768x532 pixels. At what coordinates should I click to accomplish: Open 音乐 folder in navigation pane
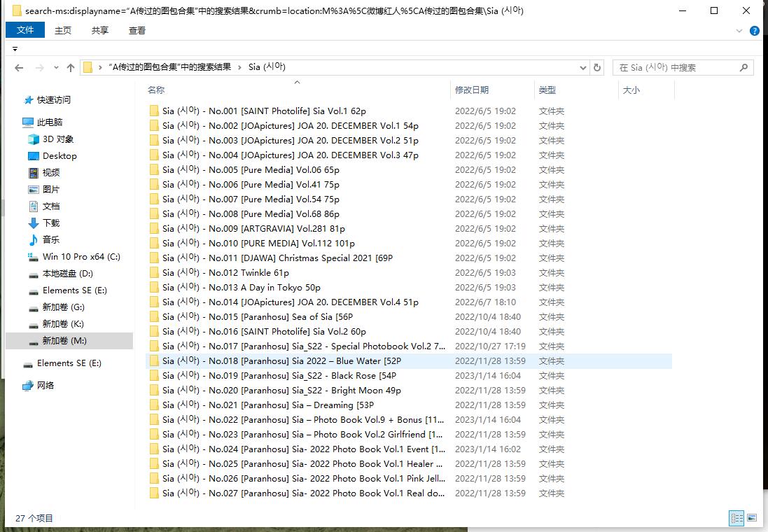pyautogui.click(x=51, y=240)
